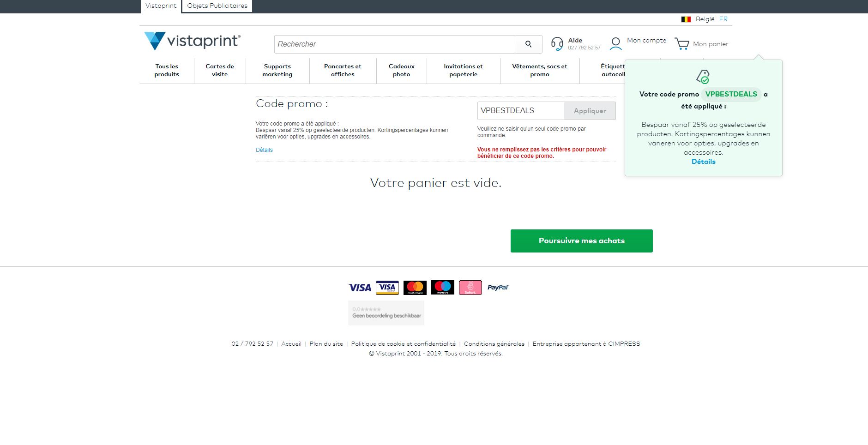Click the headset help icon
This screenshot has height=445, width=868.
(557, 44)
